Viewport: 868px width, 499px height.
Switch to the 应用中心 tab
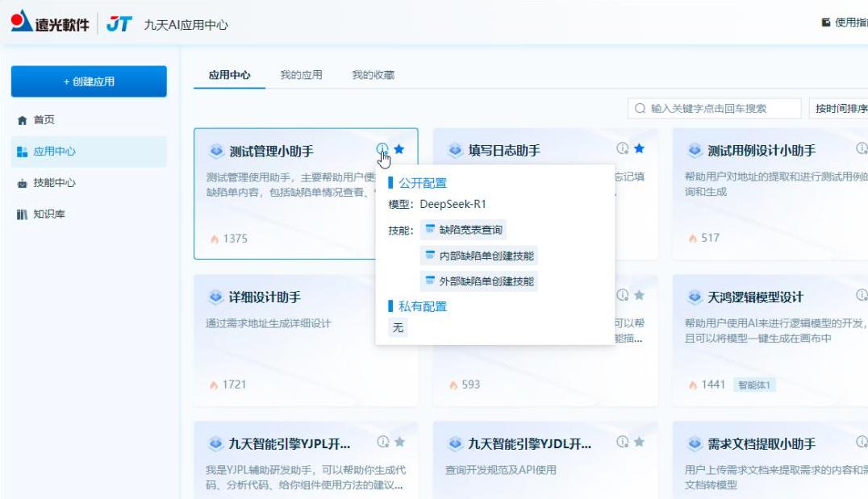point(230,75)
